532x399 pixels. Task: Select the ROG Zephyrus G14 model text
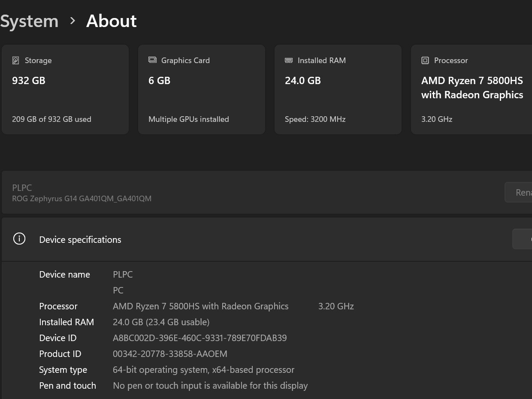click(x=82, y=199)
